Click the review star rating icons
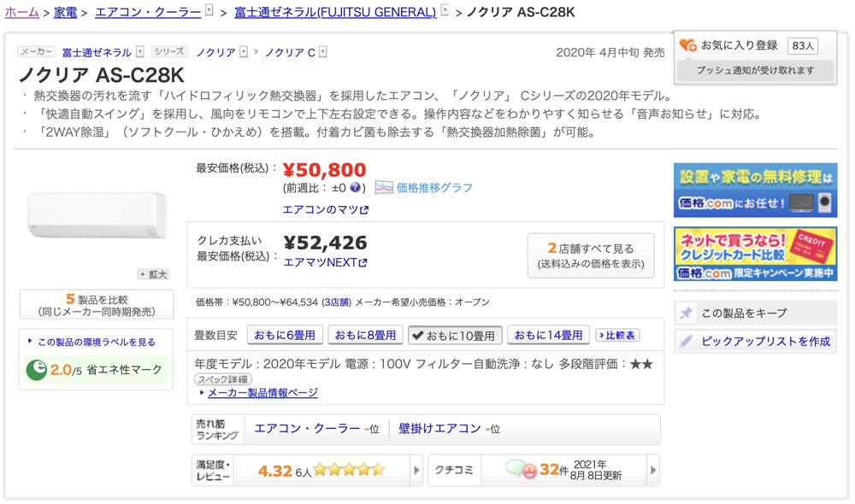The image size is (855, 504). tap(349, 470)
